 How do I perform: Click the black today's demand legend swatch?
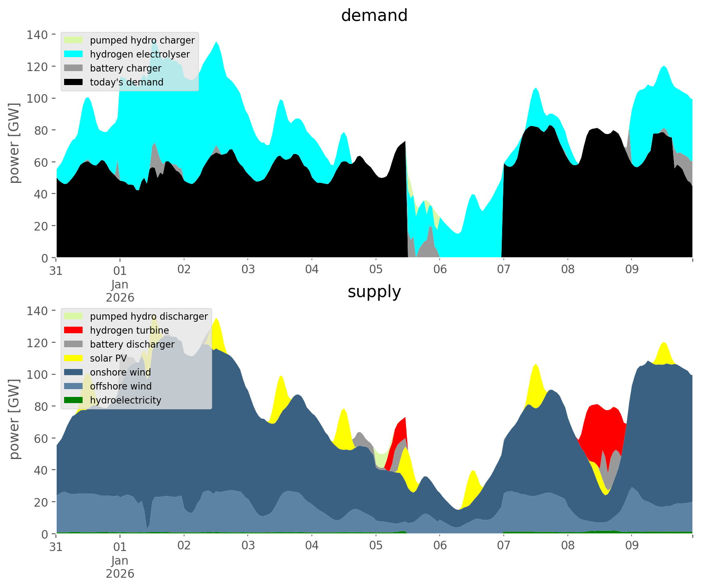click(74, 82)
